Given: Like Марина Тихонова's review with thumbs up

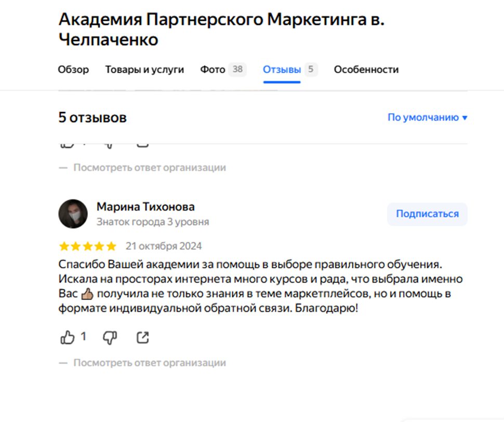Looking at the screenshot, I should (68, 337).
